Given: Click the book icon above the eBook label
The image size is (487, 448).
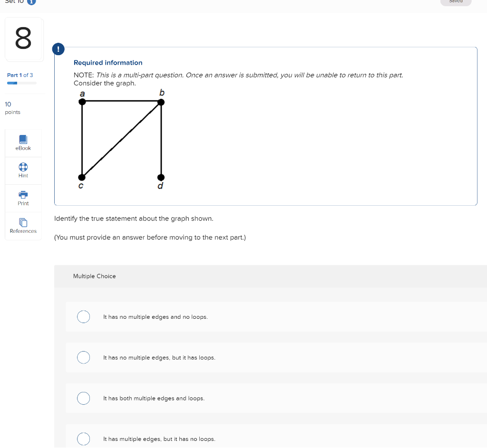Looking at the screenshot, I should [x=23, y=140].
